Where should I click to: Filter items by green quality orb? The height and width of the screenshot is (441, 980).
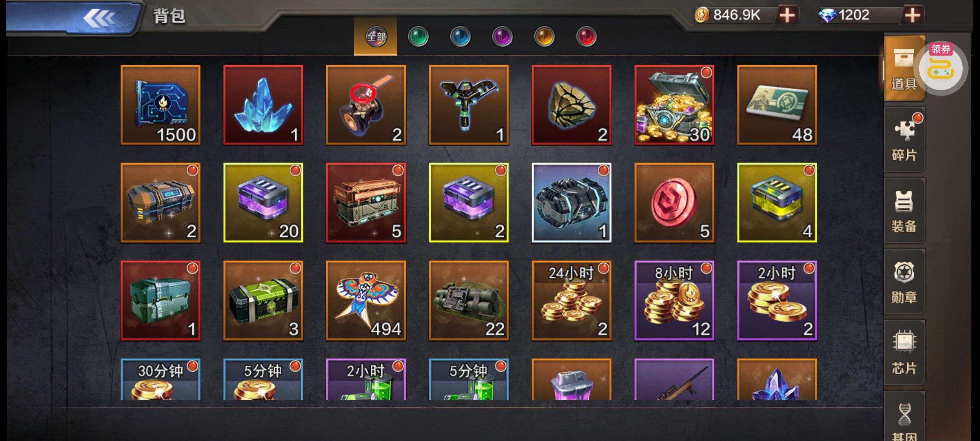coord(418,37)
